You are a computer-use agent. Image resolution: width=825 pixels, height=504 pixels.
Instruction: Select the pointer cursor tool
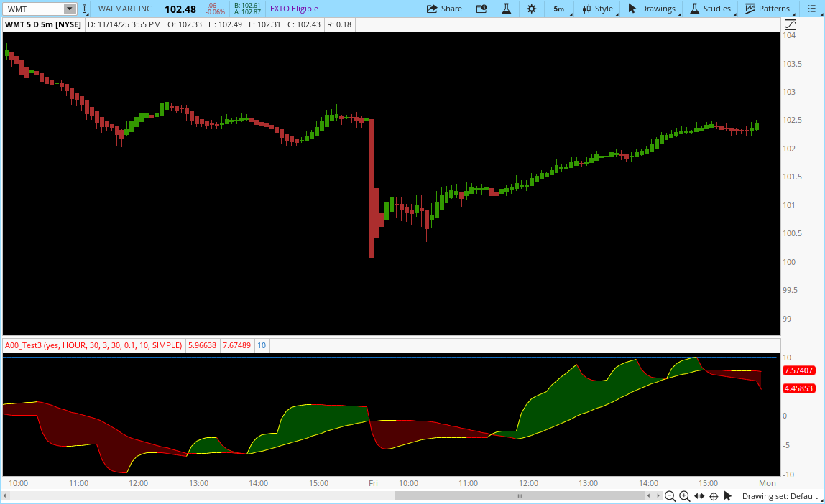click(x=728, y=496)
